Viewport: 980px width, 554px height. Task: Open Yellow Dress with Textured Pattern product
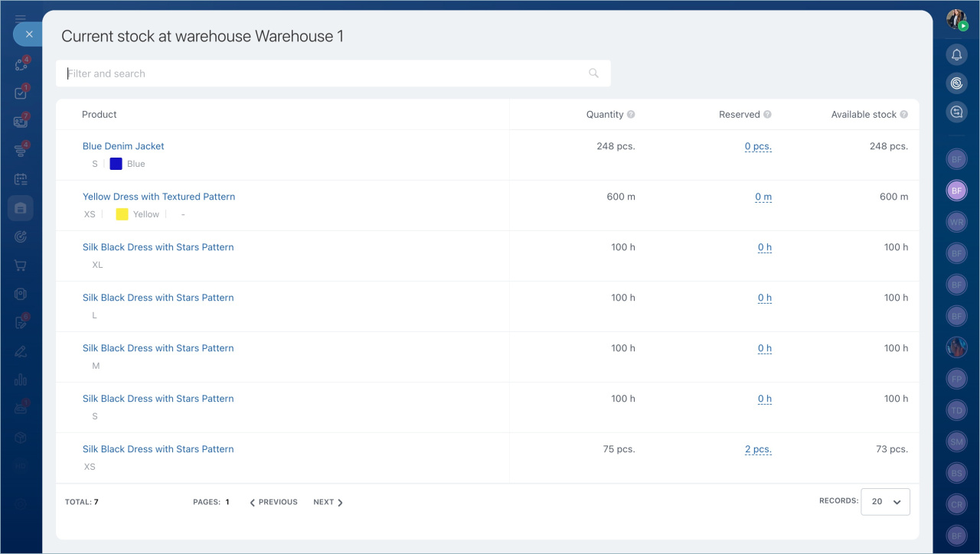pos(158,197)
